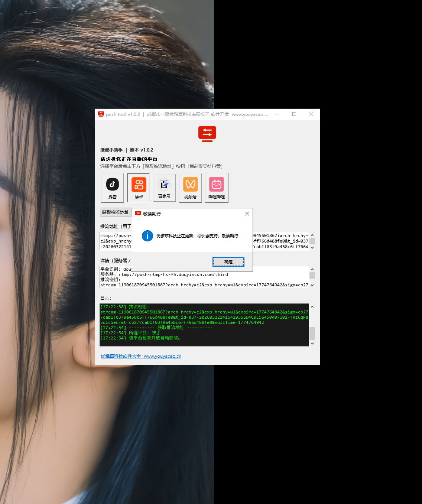The width and height of the screenshot is (422, 504).
Task: Click the green log output area
Action: point(204,325)
